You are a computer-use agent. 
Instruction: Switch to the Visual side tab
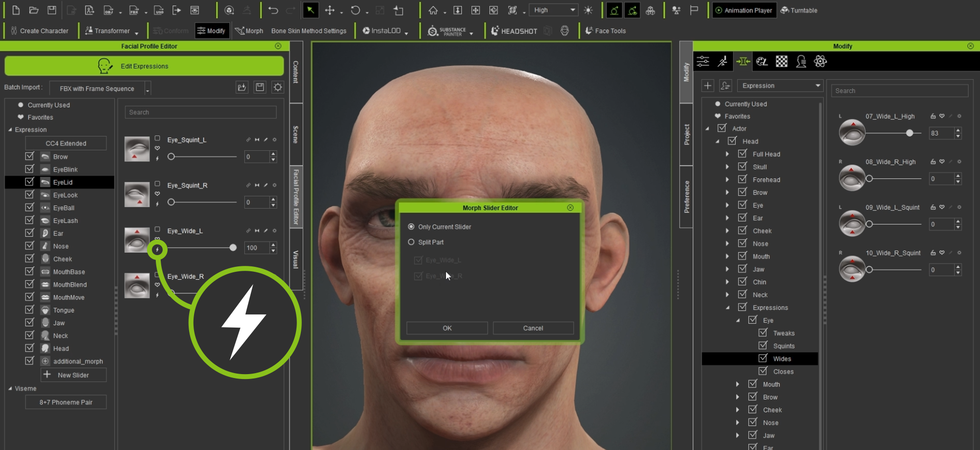tap(295, 259)
